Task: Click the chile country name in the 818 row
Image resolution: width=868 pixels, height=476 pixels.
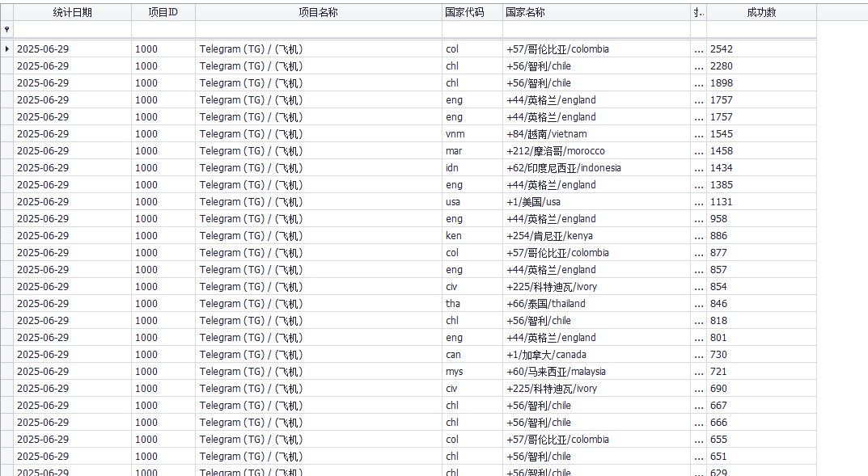Action: pyautogui.click(x=597, y=321)
